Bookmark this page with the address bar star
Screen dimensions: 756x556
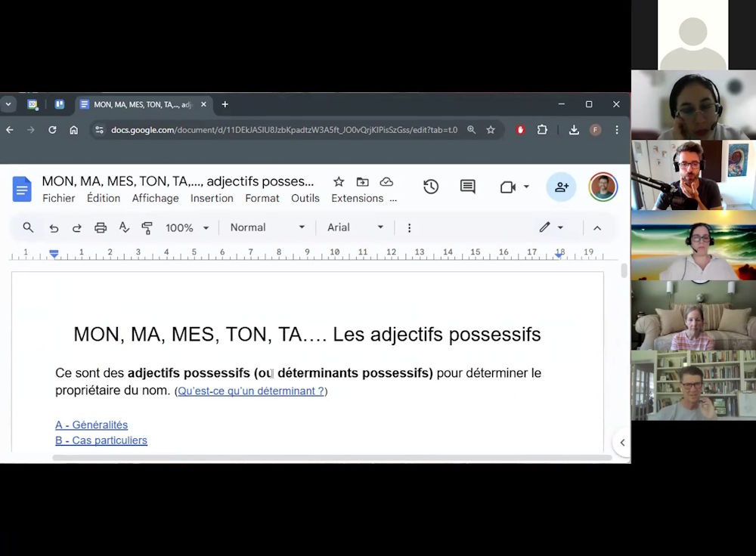point(491,130)
